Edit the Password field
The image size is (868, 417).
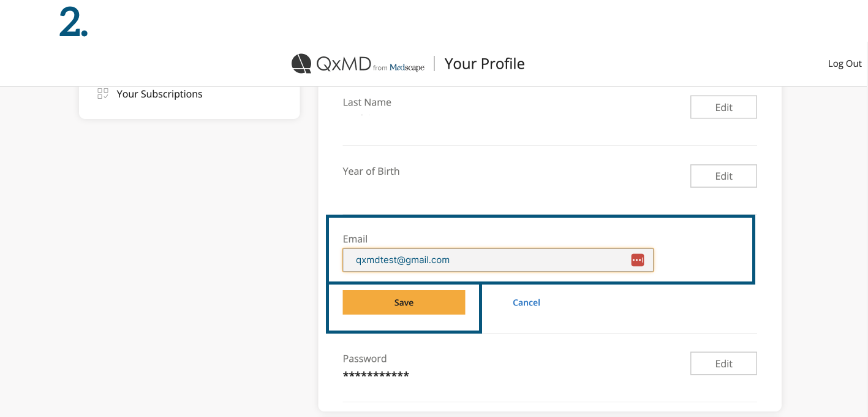723,364
